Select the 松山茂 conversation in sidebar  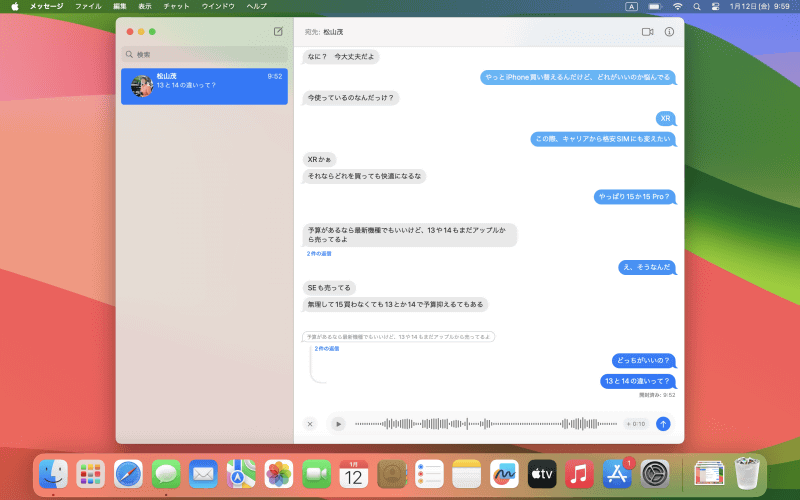pyautogui.click(x=205, y=86)
